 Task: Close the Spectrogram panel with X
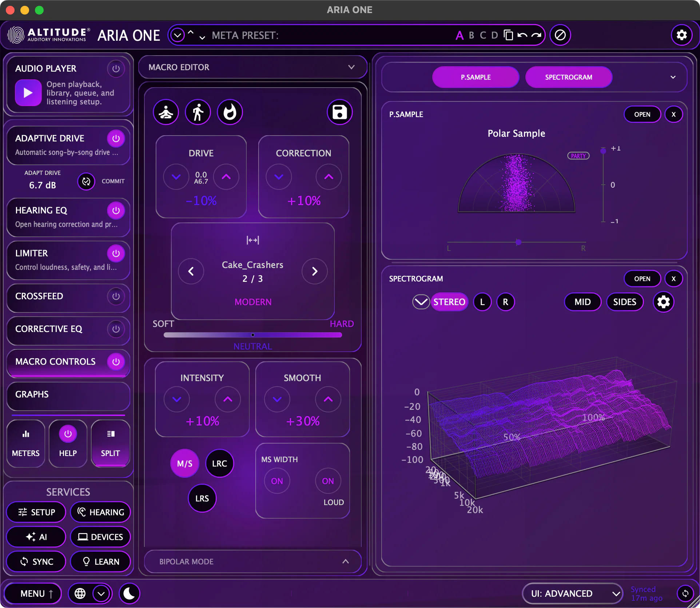coord(673,279)
